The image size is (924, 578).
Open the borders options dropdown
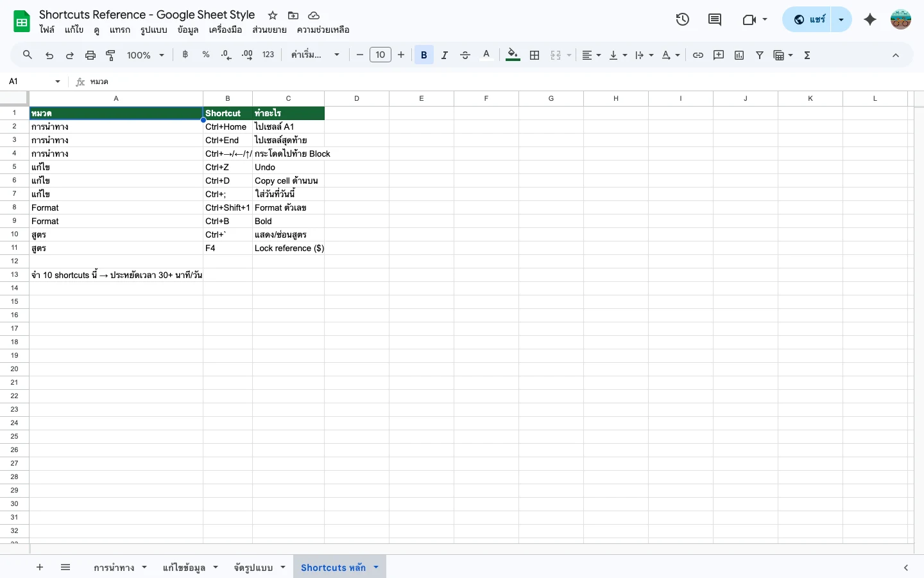click(x=535, y=55)
